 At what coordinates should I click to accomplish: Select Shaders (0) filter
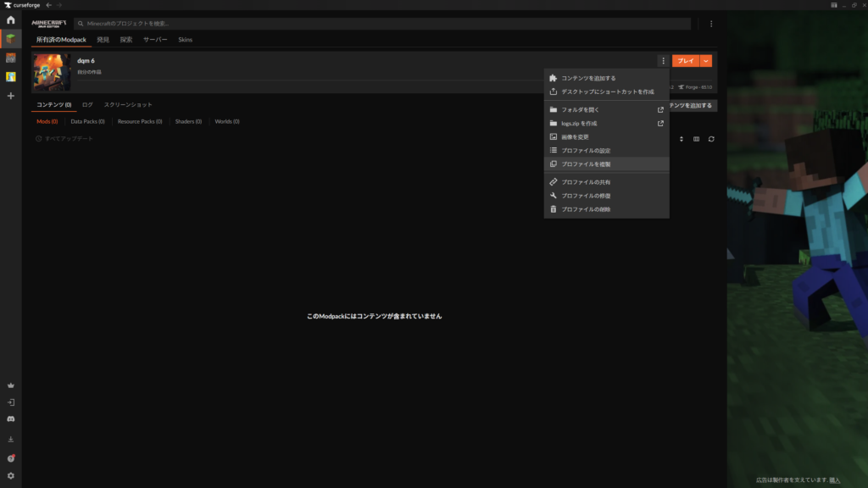(188, 121)
